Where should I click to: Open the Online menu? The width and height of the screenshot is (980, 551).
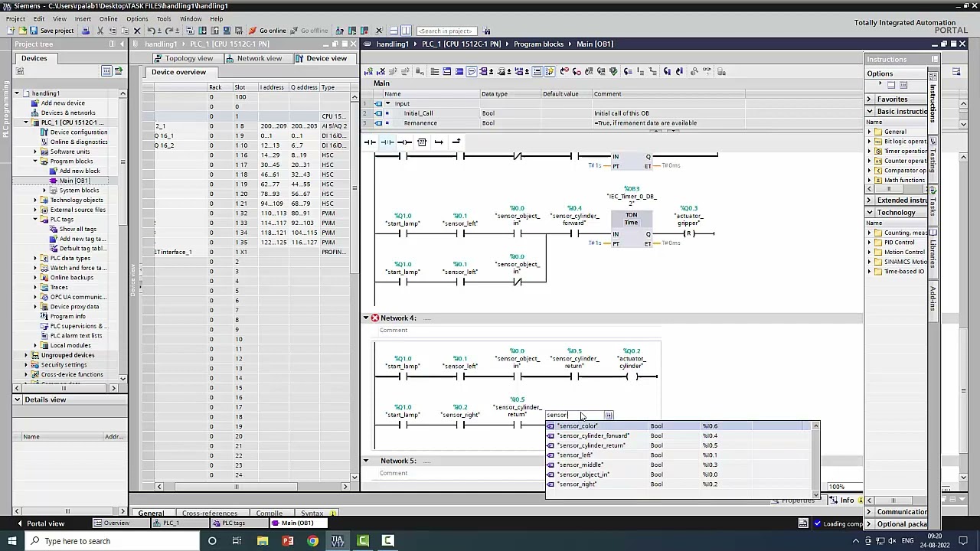[x=108, y=18]
